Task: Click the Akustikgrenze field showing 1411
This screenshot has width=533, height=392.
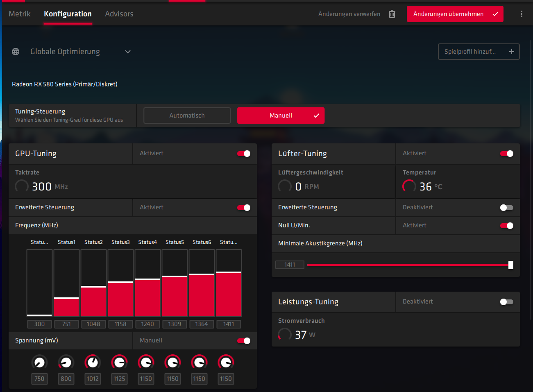Action: tap(290, 265)
